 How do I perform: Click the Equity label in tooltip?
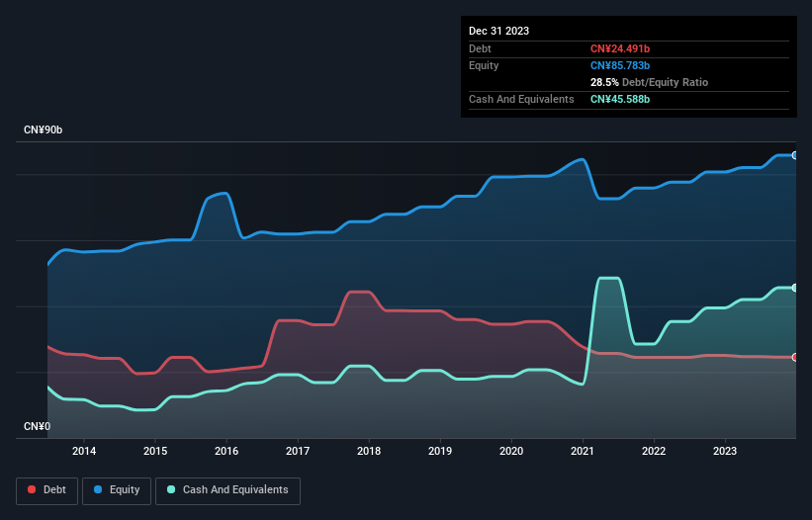coord(484,65)
